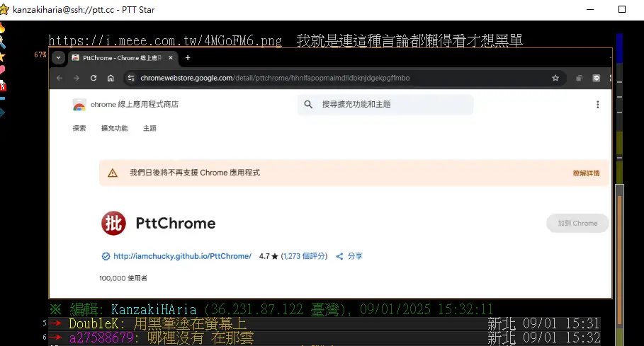
Task: Click the pink heart icon in sidebar
Action: [x=2, y=69]
